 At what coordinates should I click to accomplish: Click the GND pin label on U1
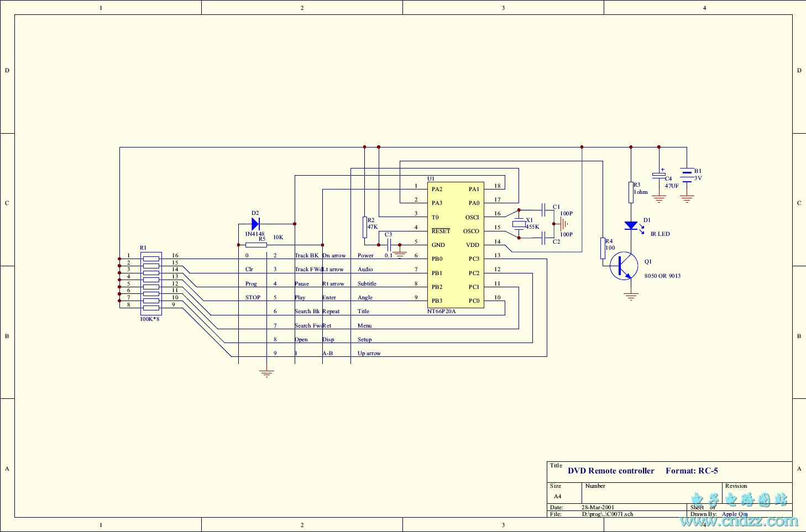coord(438,245)
